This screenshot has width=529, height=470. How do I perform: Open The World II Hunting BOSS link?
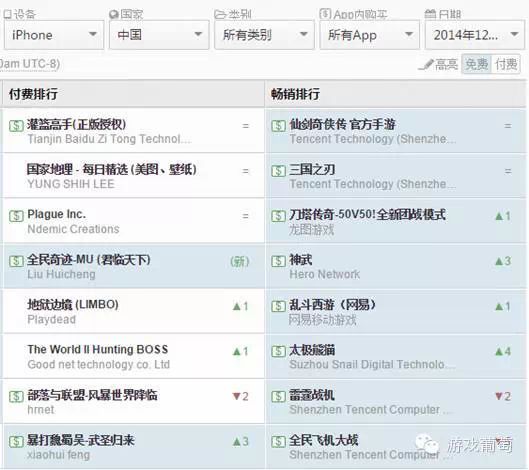coord(98,350)
